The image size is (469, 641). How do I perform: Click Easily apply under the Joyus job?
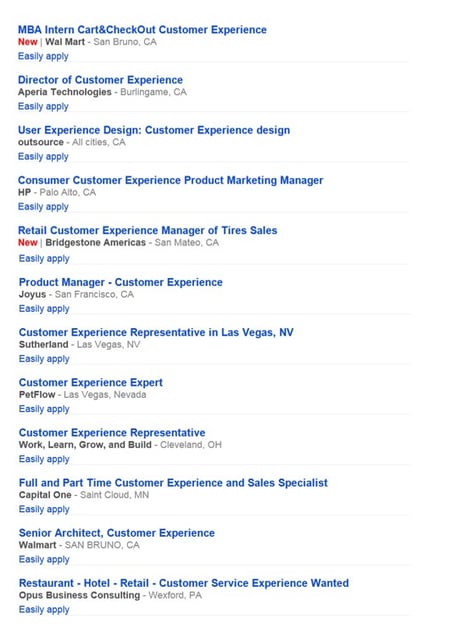pos(44,309)
